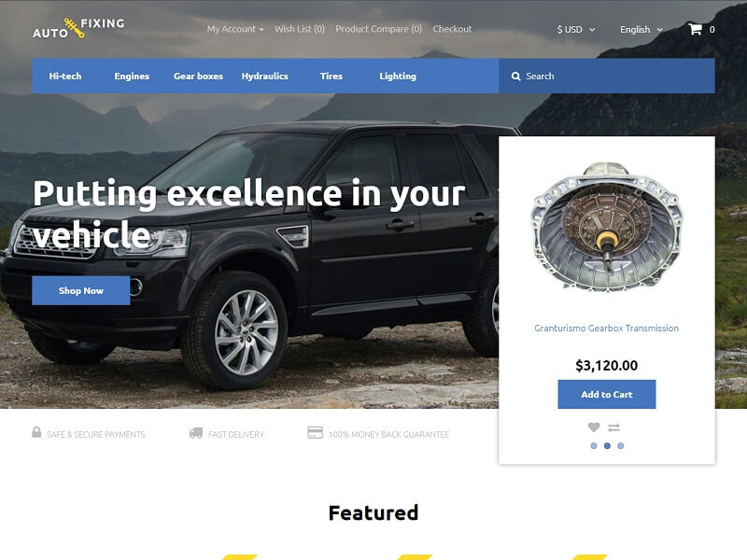
Task: Click the search magnifier icon
Action: [515, 77]
